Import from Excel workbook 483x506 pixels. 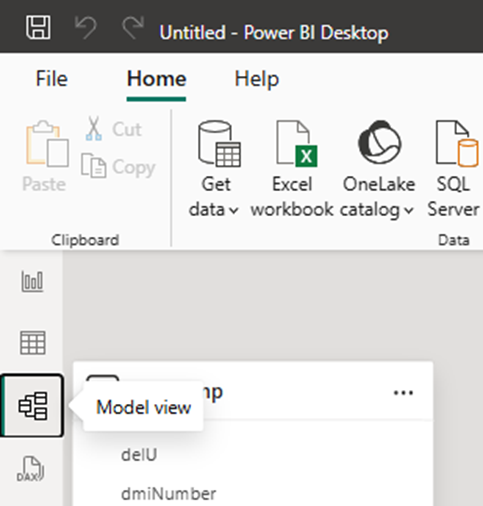coord(292,168)
